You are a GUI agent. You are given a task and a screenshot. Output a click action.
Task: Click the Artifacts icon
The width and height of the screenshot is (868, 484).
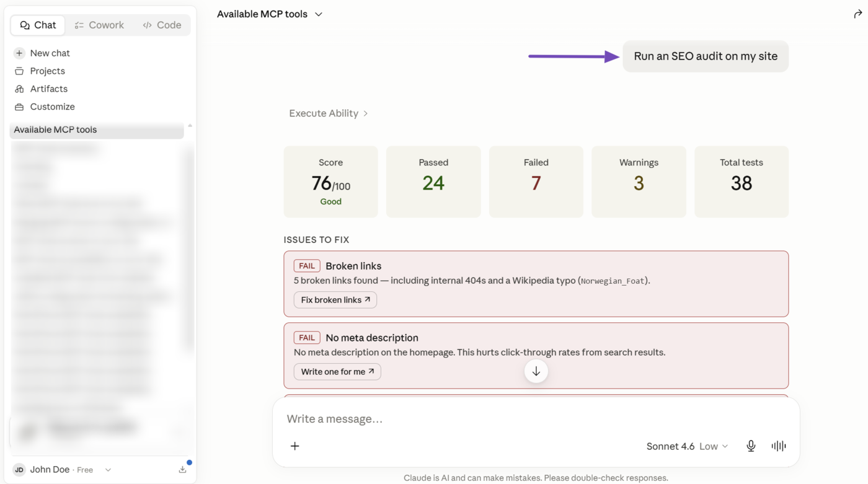tap(19, 89)
